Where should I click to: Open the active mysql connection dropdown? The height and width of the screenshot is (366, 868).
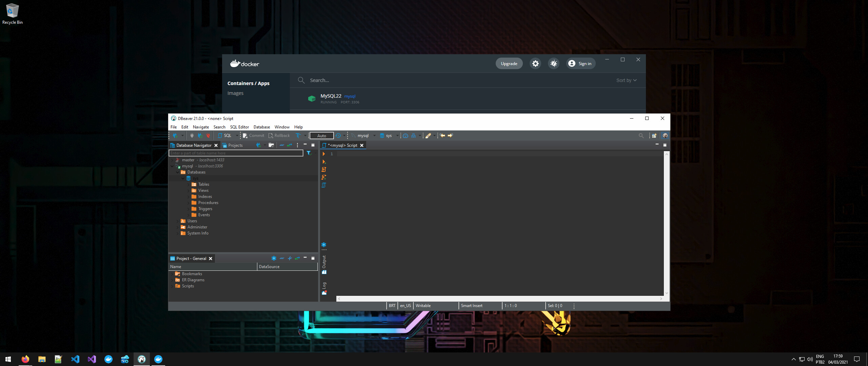(x=363, y=136)
